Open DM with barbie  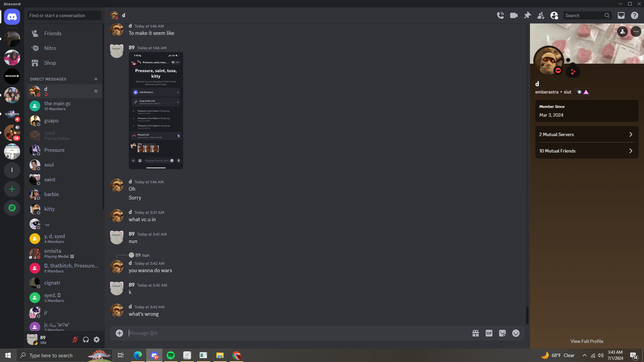[64, 194]
